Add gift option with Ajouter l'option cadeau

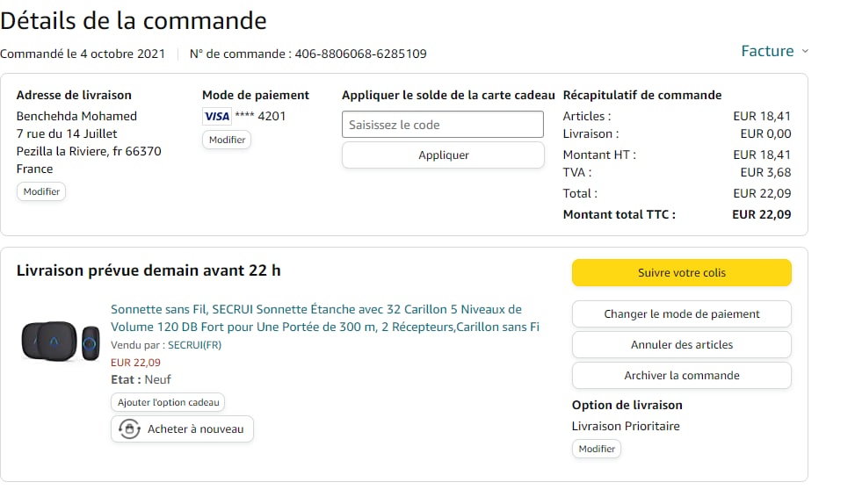pyautogui.click(x=168, y=402)
